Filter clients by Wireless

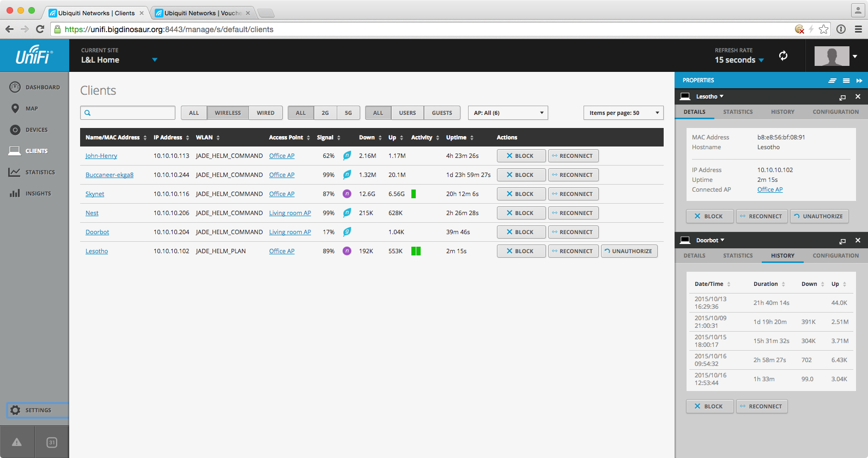pyautogui.click(x=228, y=113)
